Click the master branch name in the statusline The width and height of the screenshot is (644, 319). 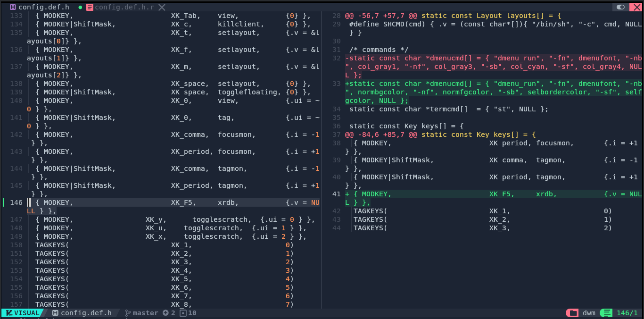pyautogui.click(x=146, y=313)
